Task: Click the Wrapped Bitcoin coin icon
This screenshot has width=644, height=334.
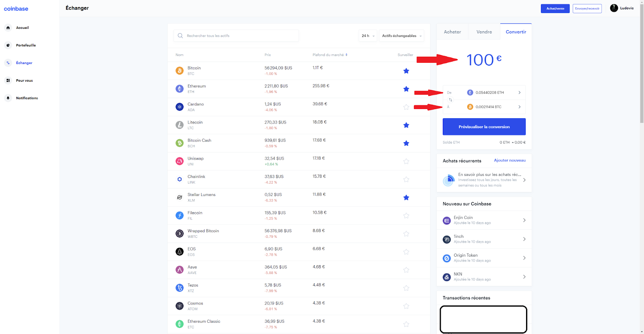Action: click(180, 234)
